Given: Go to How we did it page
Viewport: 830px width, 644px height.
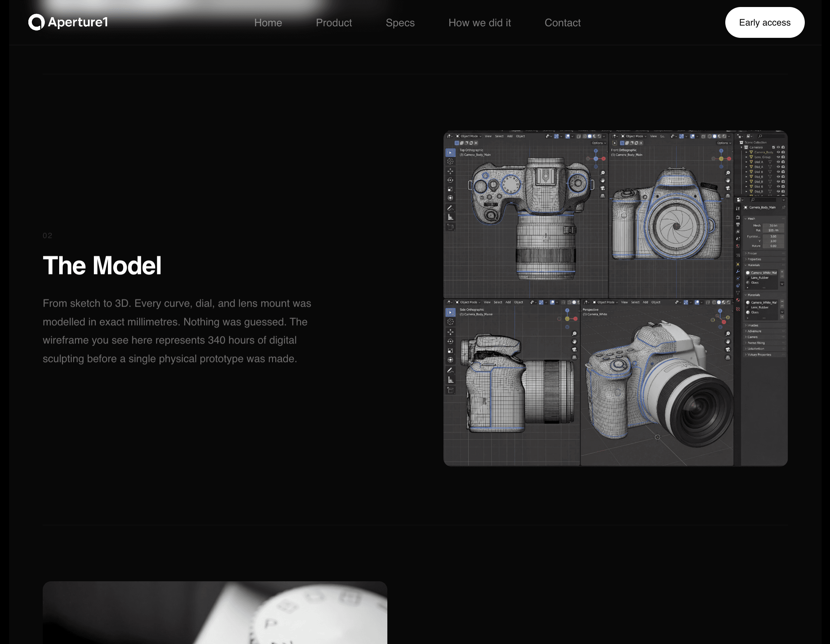Looking at the screenshot, I should coord(479,23).
